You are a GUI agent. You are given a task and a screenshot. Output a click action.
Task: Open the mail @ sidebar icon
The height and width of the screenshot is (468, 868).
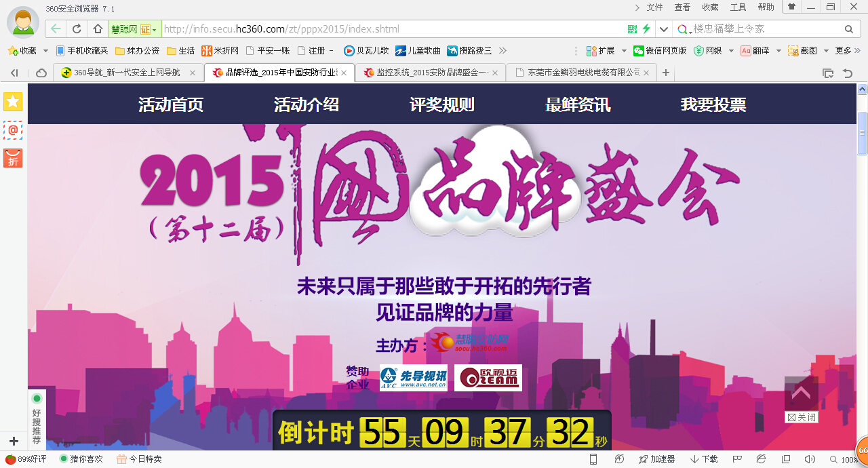point(13,130)
